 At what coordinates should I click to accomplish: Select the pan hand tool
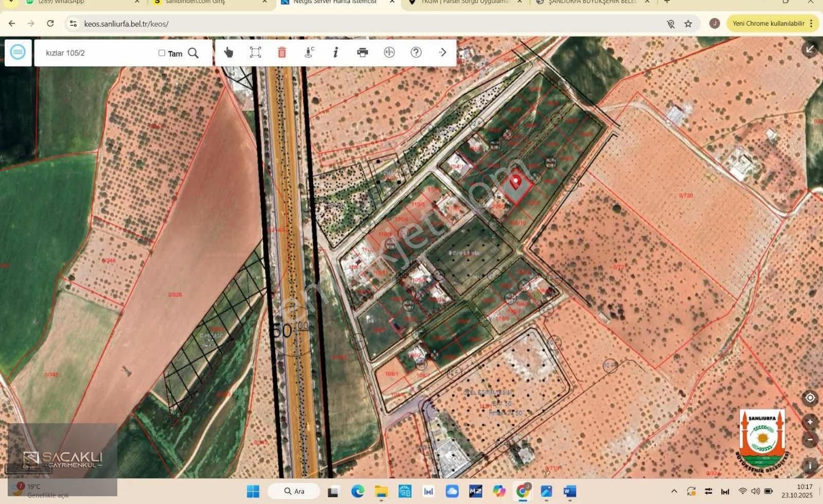point(228,52)
